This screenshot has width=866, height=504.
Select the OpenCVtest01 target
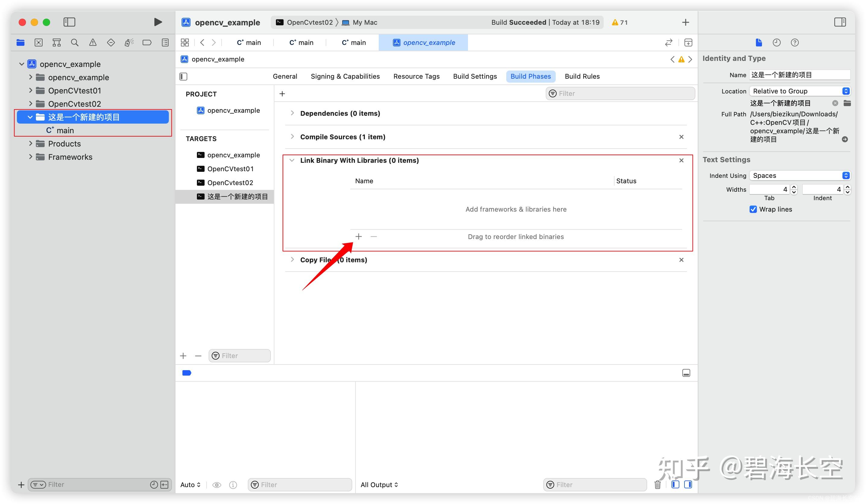pyautogui.click(x=230, y=169)
